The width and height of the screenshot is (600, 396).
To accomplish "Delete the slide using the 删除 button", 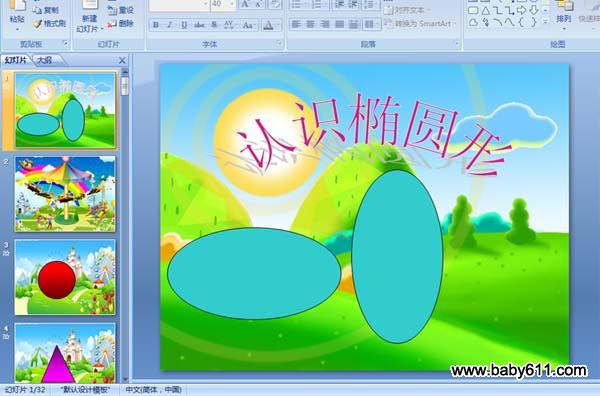I will coord(121,24).
